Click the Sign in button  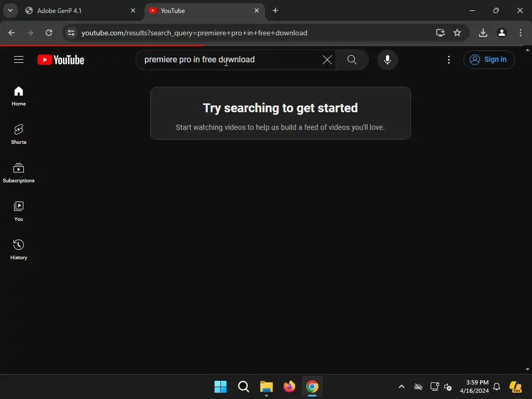click(x=488, y=60)
